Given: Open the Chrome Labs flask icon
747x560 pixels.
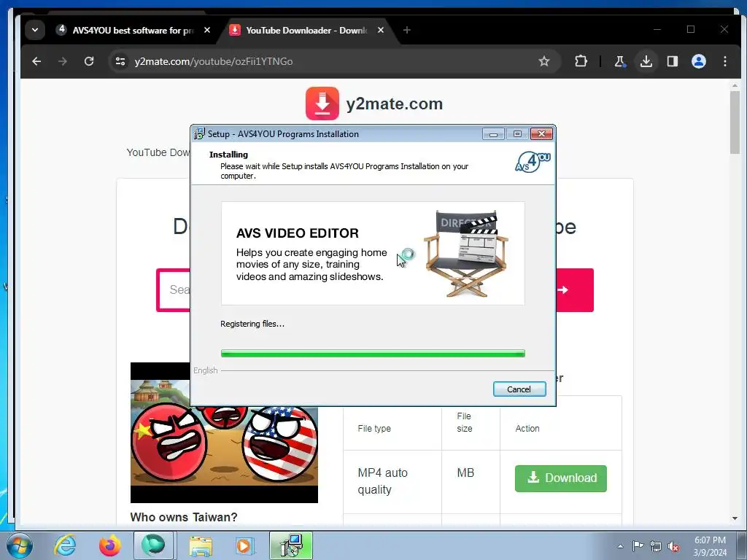Looking at the screenshot, I should 619,61.
